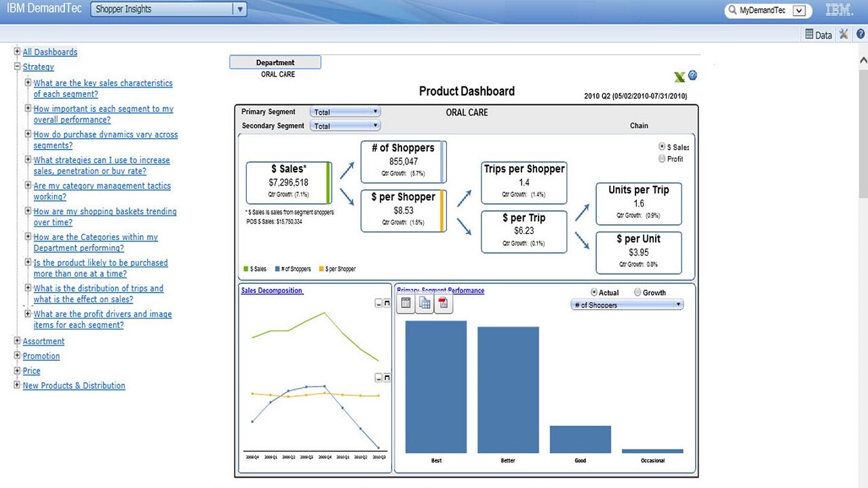This screenshot has height=488, width=868.
Task: Click the IBM logo in the header
Action: [840, 10]
